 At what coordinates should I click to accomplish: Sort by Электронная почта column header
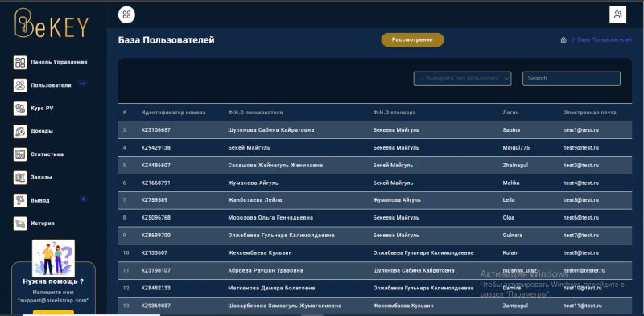click(590, 113)
